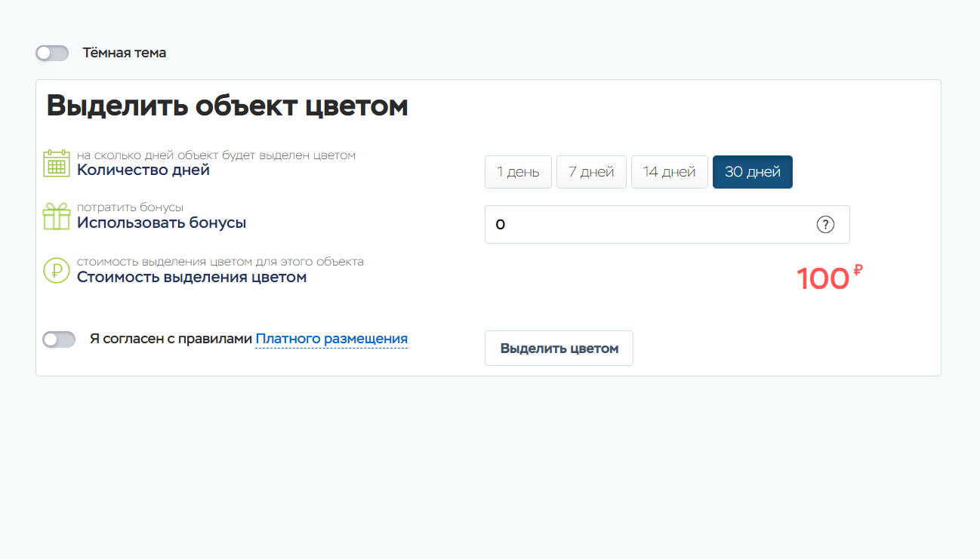Image resolution: width=980 pixels, height=559 pixels.
Task: Toggle the Тёмная тема switch
Action: coord(52,53)
